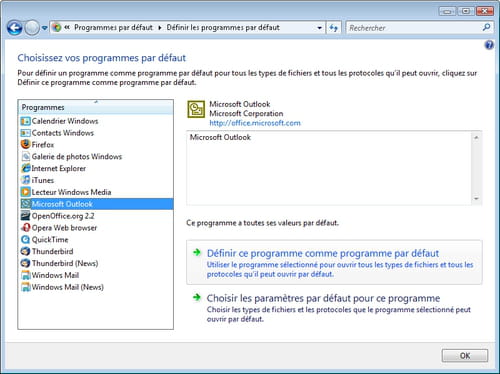500x374 pixels.
Task: Click the Microsoft Outlook description text box
Action: point(329,168)
